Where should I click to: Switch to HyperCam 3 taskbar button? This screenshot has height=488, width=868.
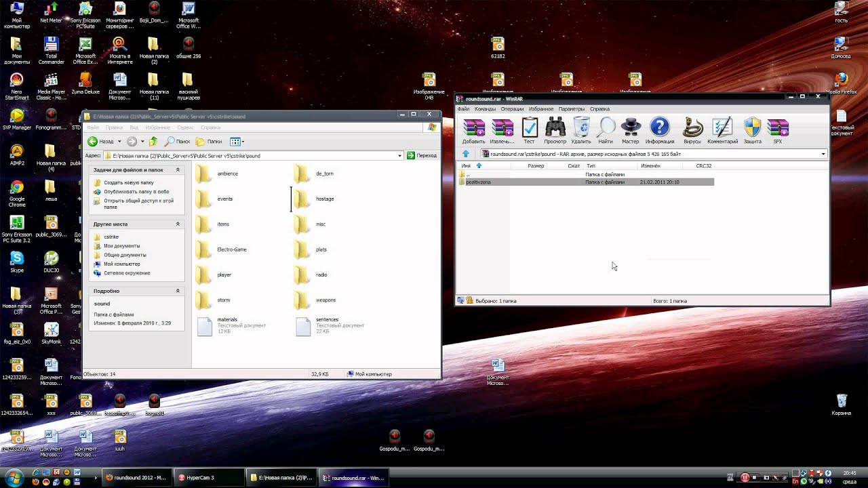pyautogui.click(x=208, y=478)
